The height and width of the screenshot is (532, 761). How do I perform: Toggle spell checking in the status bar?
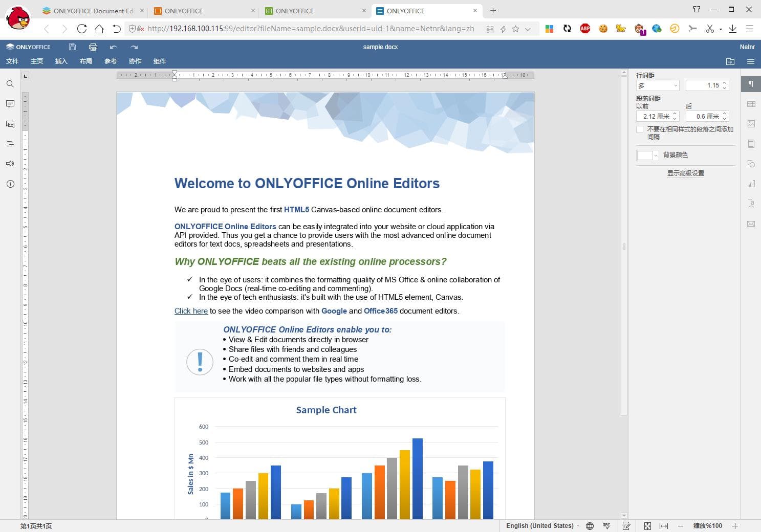click(606, 526)
